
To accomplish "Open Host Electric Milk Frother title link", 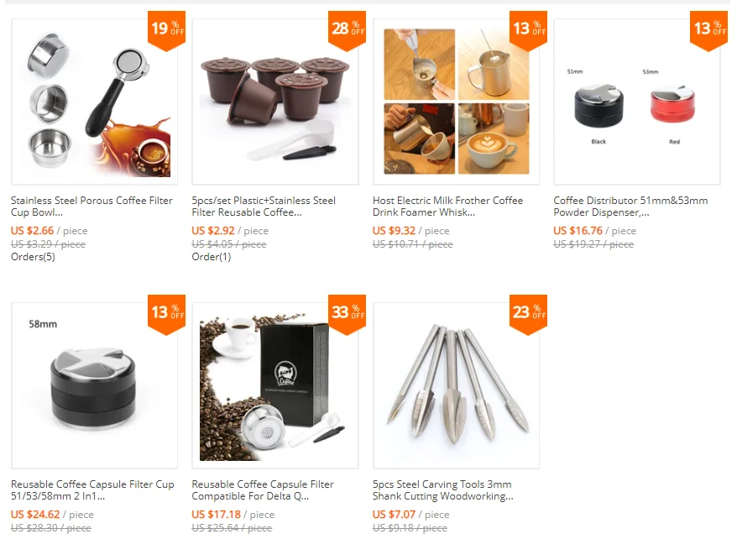I will click(448, 206).
